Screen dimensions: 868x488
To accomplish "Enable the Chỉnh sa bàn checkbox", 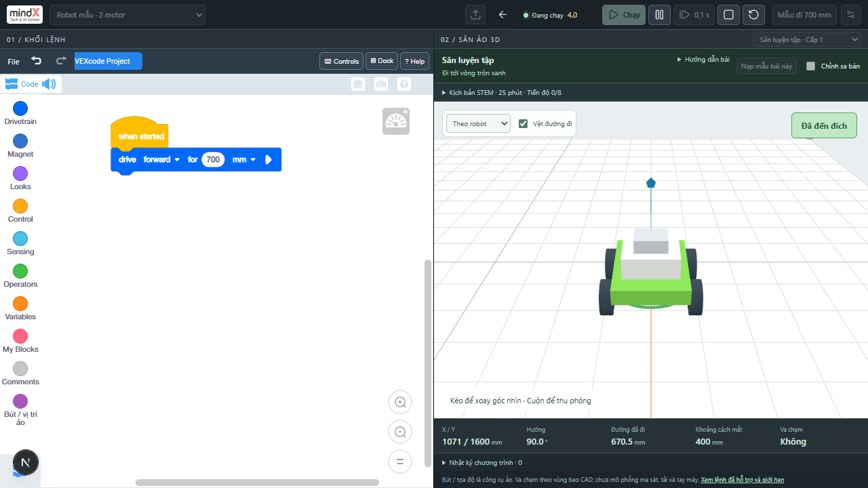I will 810,66.
